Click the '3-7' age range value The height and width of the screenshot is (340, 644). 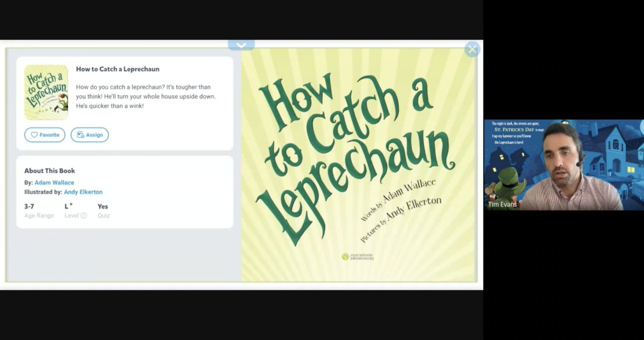29,206
